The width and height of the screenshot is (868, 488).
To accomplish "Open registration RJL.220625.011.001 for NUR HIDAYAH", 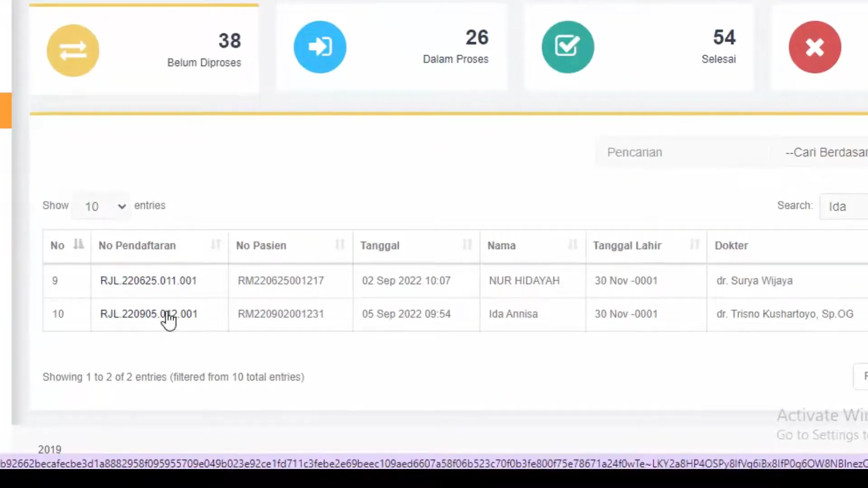I will point(149,280).
